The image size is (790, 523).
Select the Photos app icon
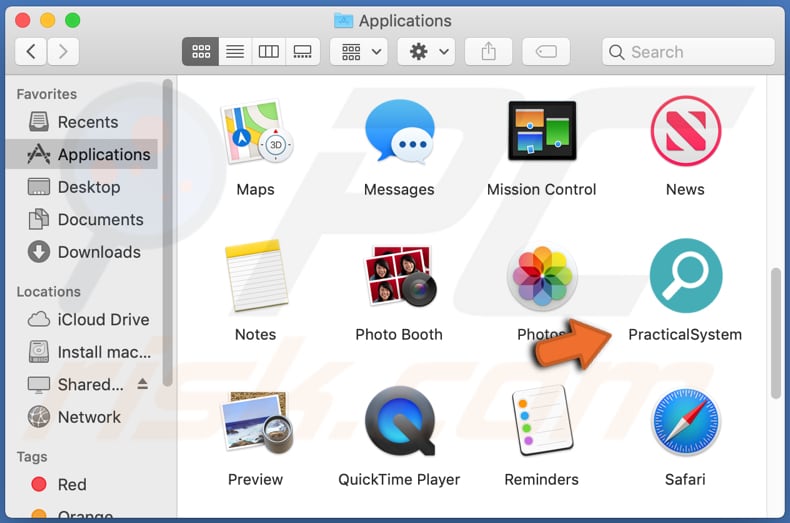pyautogui.click(x=542, y=276)
